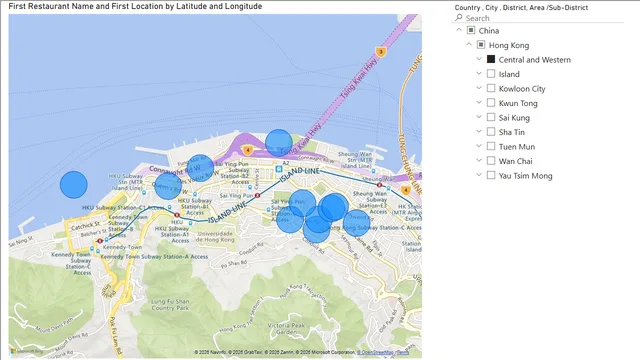Select the westernmost bubble in the water
Viewport: 640px width, 360px height.
pyautogui.click(x=73, y=184)
